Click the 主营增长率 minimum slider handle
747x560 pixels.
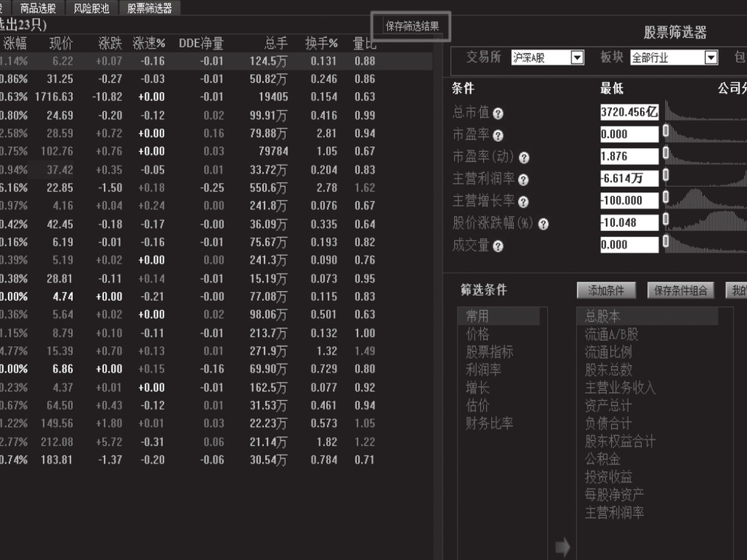[665, 198]
